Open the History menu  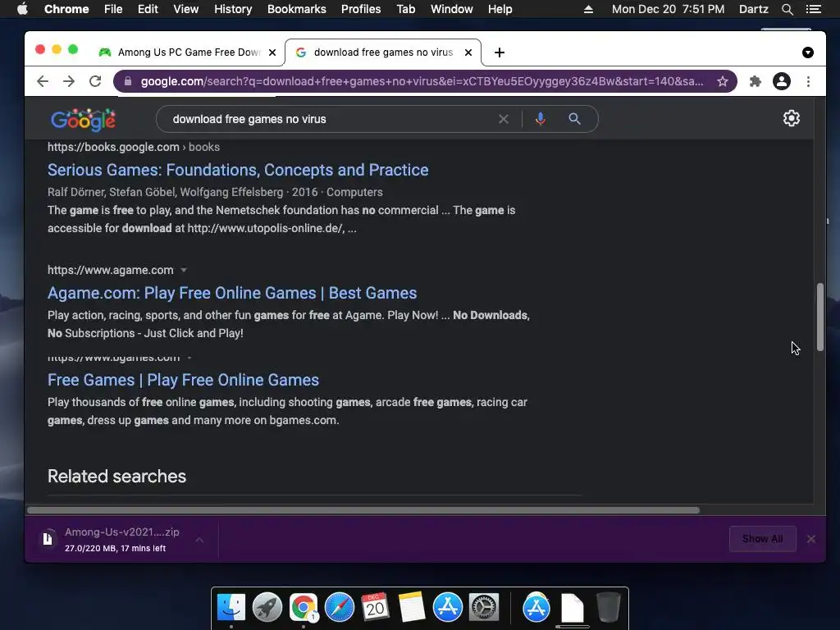233,9
